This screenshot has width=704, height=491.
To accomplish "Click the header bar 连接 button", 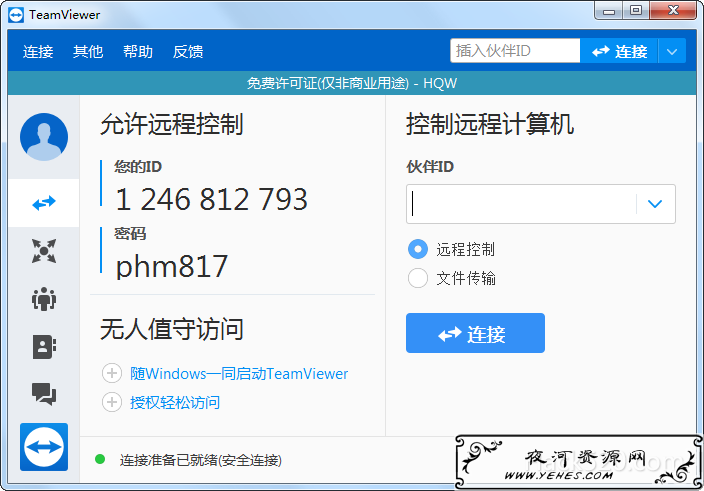I will pos(619,51).
